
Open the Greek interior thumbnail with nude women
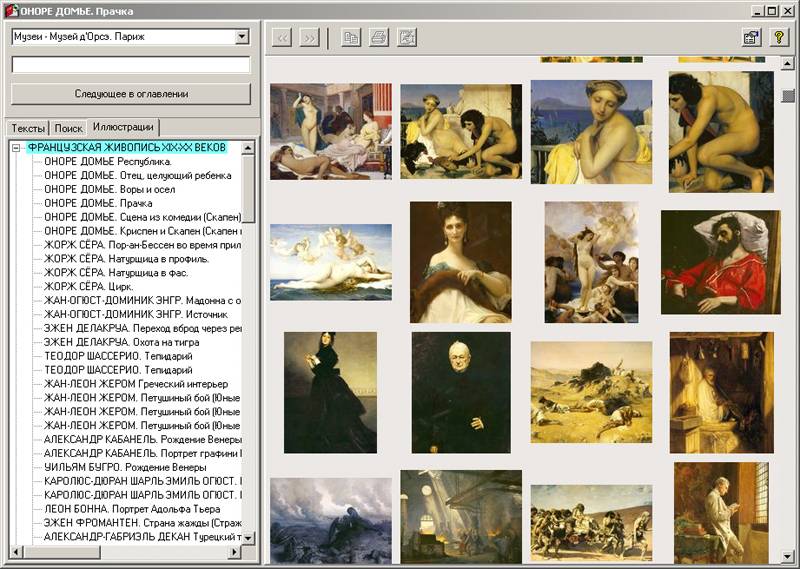click(331, 132)
